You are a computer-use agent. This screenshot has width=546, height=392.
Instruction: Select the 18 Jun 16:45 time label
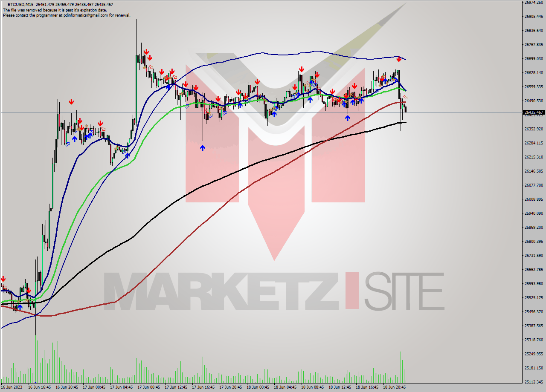click(367, 388)
